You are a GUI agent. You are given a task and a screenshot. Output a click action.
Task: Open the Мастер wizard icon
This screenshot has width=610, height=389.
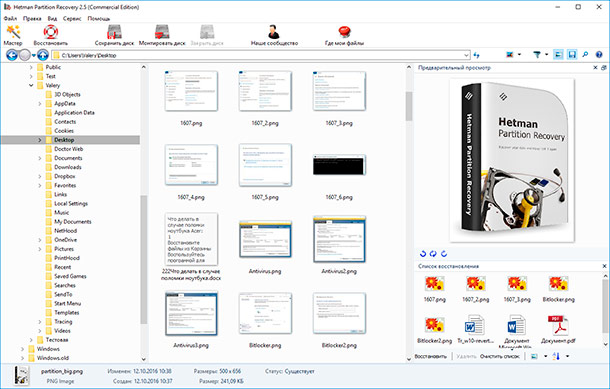[13, 32]
